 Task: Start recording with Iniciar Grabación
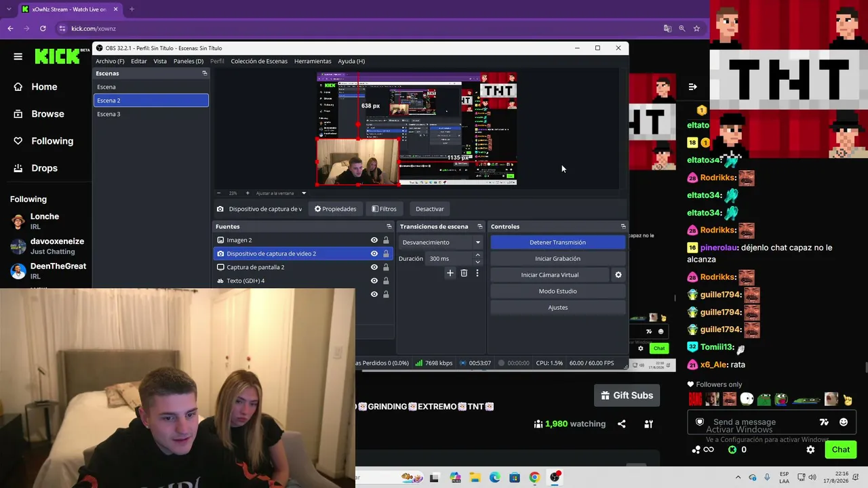[557, 258]
